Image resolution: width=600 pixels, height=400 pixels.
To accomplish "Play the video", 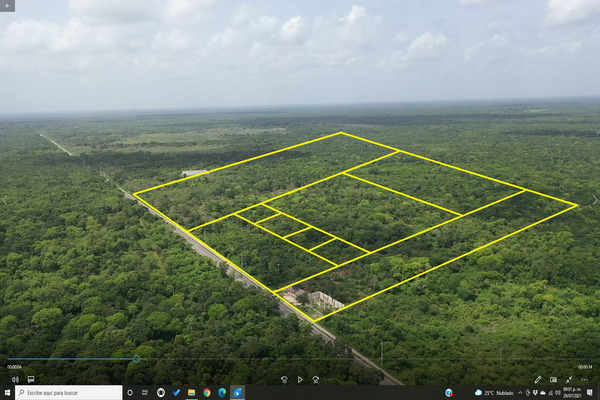I will pos(300,379).
